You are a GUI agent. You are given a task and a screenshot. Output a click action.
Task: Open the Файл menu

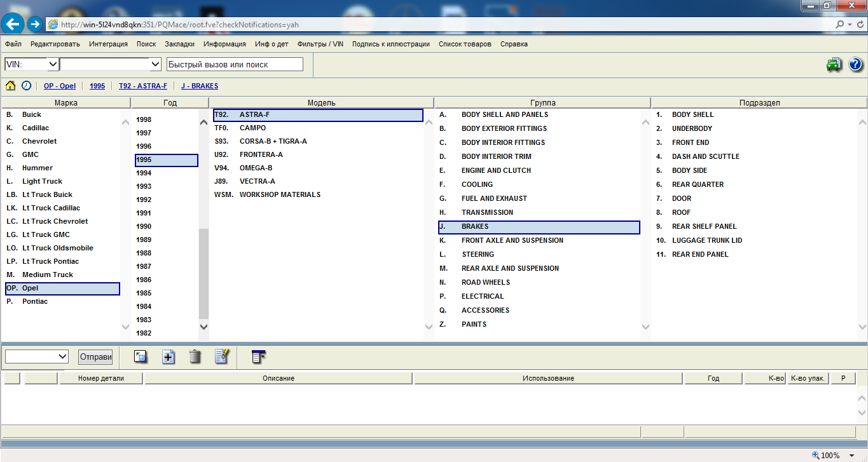click(x=13, y=44)
